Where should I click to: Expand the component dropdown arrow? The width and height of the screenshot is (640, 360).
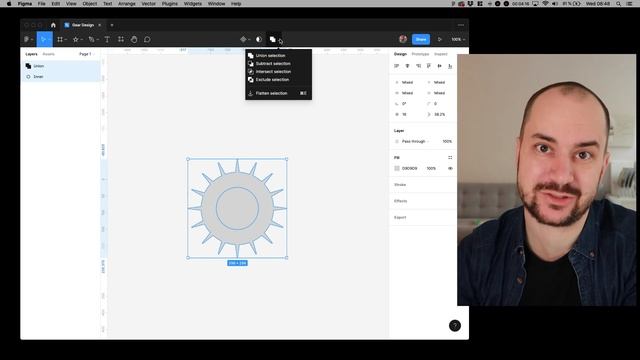tap(249, 40)
